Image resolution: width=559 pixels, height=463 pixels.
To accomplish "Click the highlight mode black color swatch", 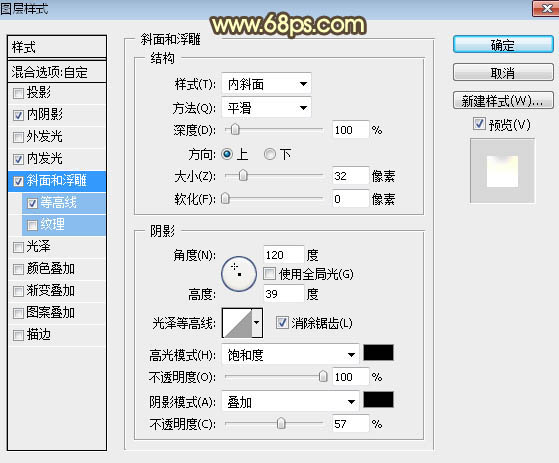I will [378, 353].
